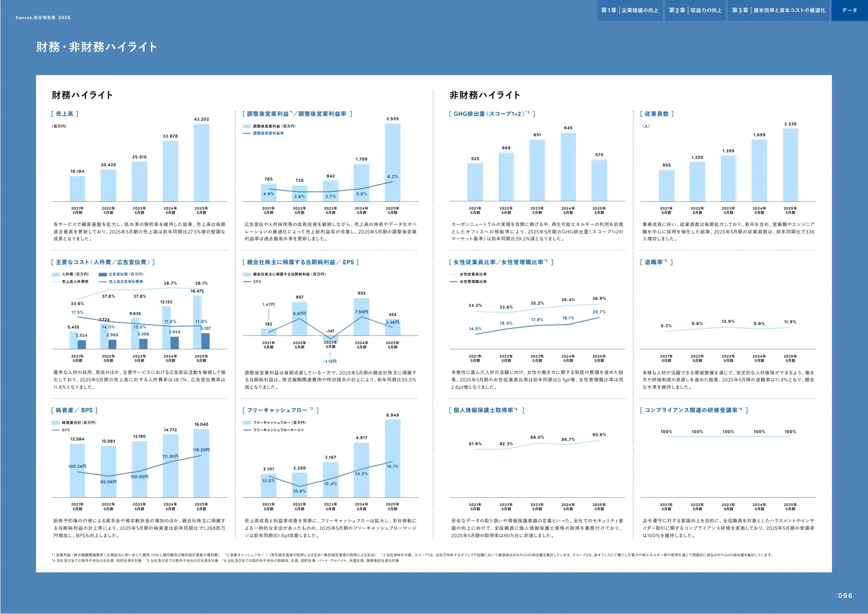Click the 売上高 chart heading

click(65, 114)
